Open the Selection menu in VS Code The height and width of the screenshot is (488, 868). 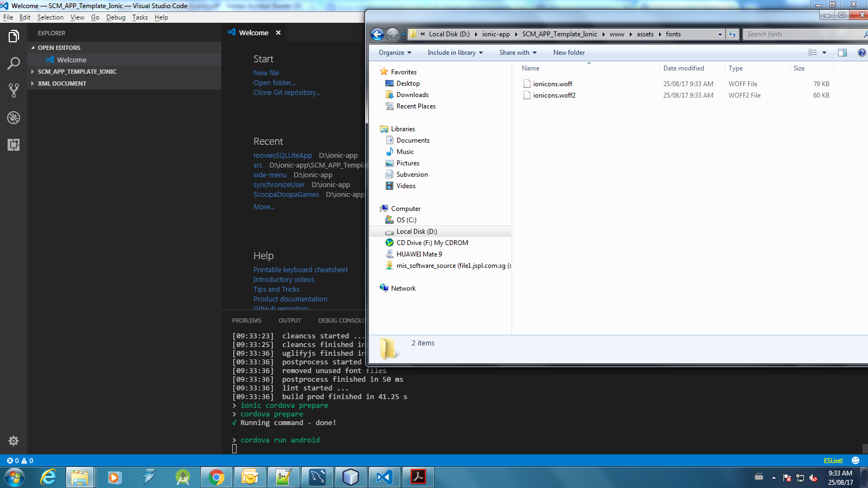50,17
